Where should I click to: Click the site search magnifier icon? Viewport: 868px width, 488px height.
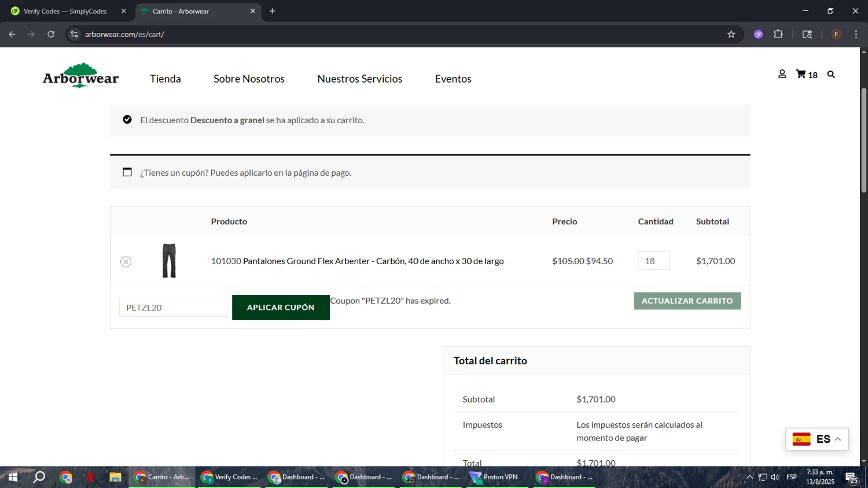point(831,75)
